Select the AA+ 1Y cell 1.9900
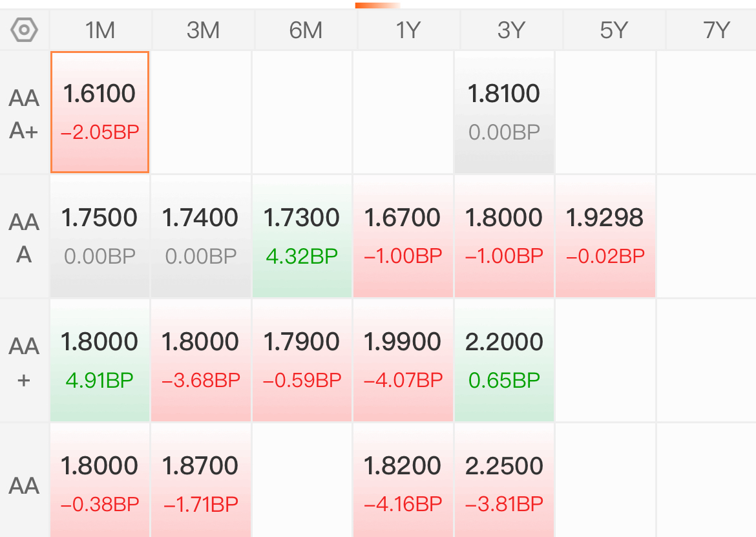The width and height of the screenshot is (756, 537). click(x=403, y=361)
